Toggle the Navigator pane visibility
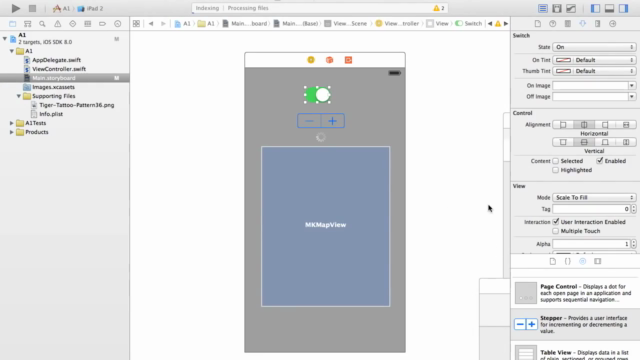The width and height of the screenshot is (640, 360). [x=595, y=8]
